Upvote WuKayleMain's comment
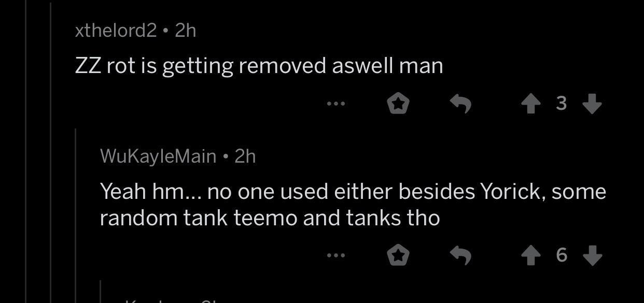This screenshot has width=644, height=303. coord(530,255)
